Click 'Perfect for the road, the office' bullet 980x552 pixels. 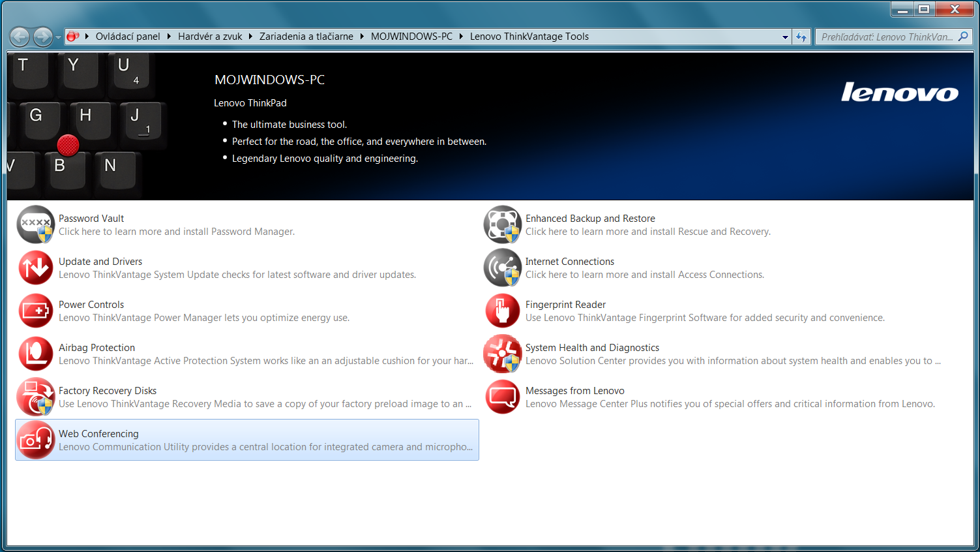[359, 142]
